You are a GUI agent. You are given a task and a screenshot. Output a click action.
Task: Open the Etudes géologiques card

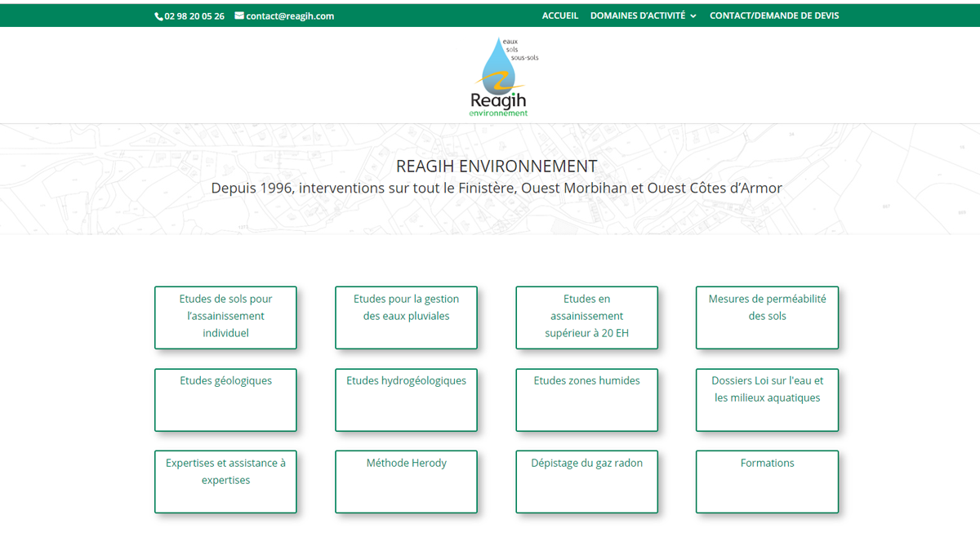click(225, 400)
